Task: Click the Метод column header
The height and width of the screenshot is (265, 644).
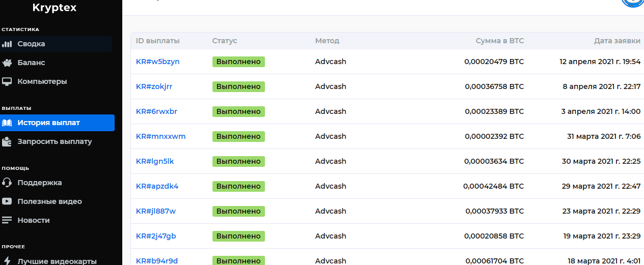Action: [327, 41]
